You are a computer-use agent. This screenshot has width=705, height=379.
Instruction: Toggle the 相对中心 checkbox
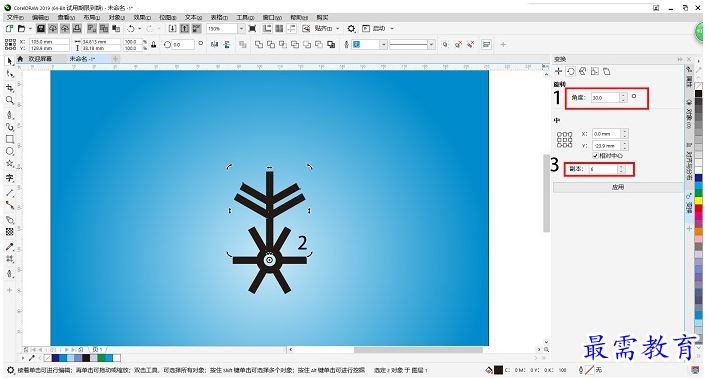tap(595, 156)
